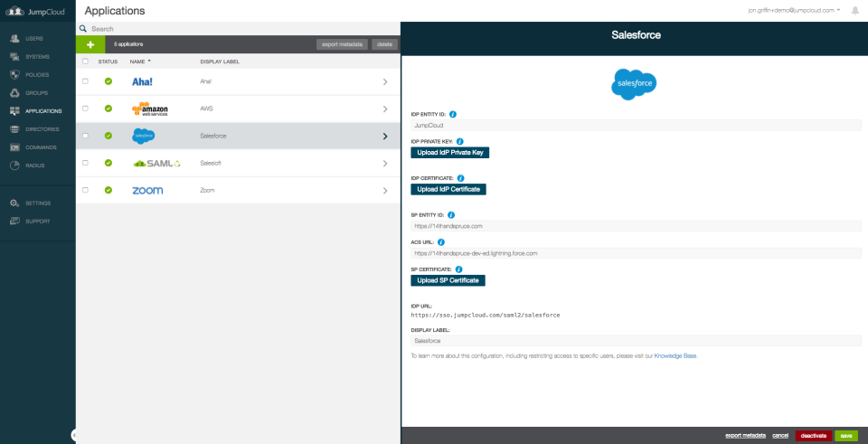
Task: Show info for IDP Private Key
Action: coord(459,142)
